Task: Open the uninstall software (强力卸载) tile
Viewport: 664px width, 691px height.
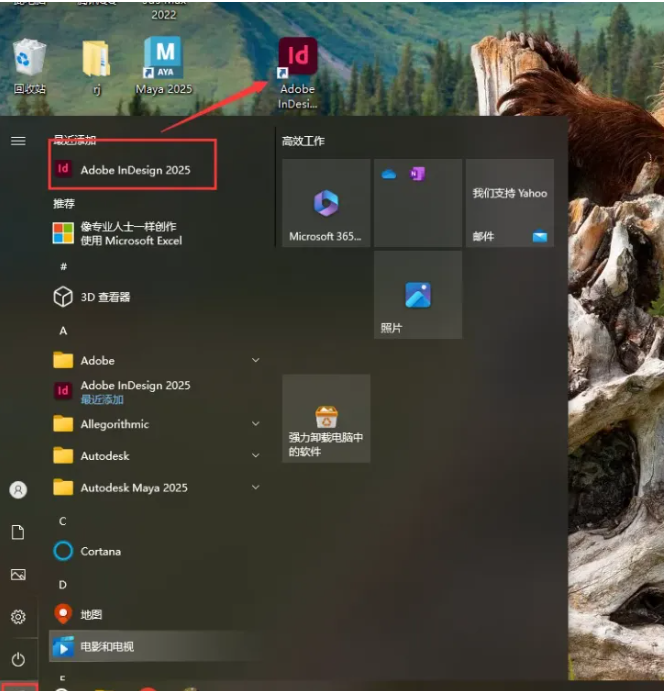Action: click(x=326, y=418)
